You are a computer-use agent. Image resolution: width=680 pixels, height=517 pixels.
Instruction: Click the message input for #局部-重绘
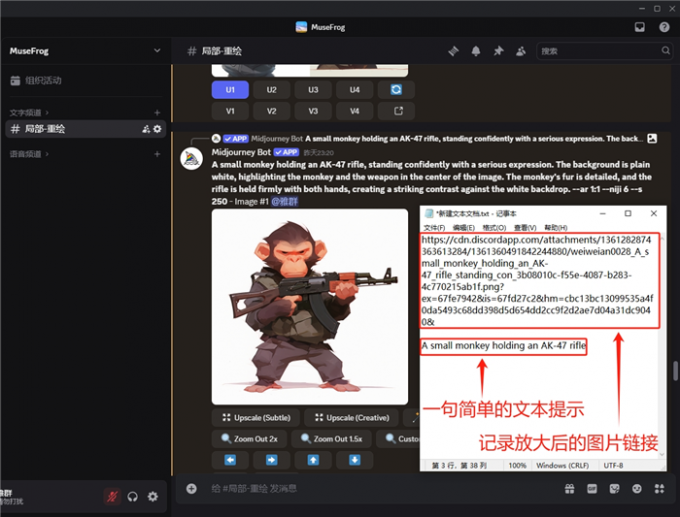(382, 489)
